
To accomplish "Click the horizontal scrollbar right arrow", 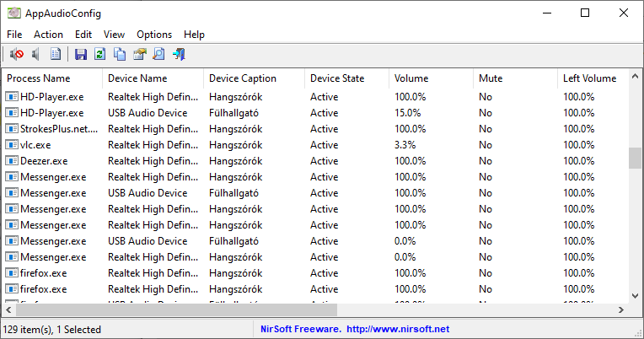I will coord(621,310).
